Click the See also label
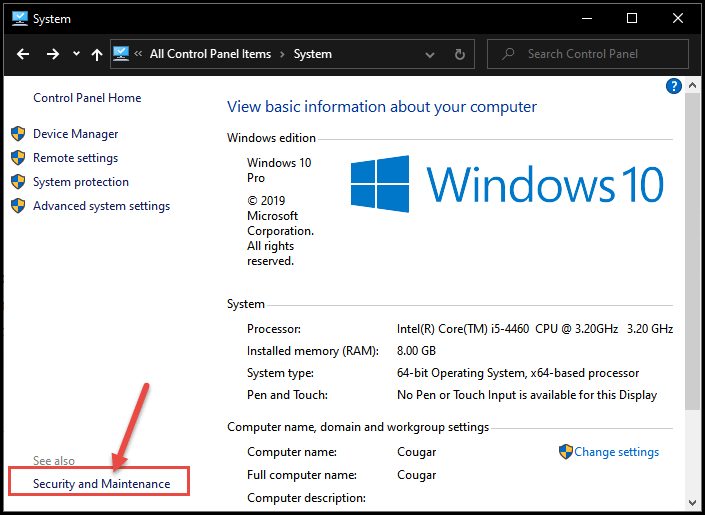 coord(54,461)
